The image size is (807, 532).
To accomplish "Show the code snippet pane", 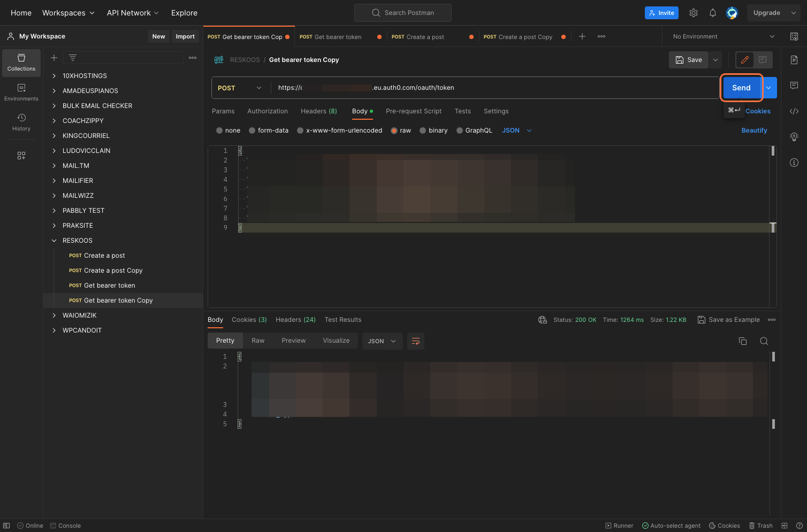I will coord(794,111).
